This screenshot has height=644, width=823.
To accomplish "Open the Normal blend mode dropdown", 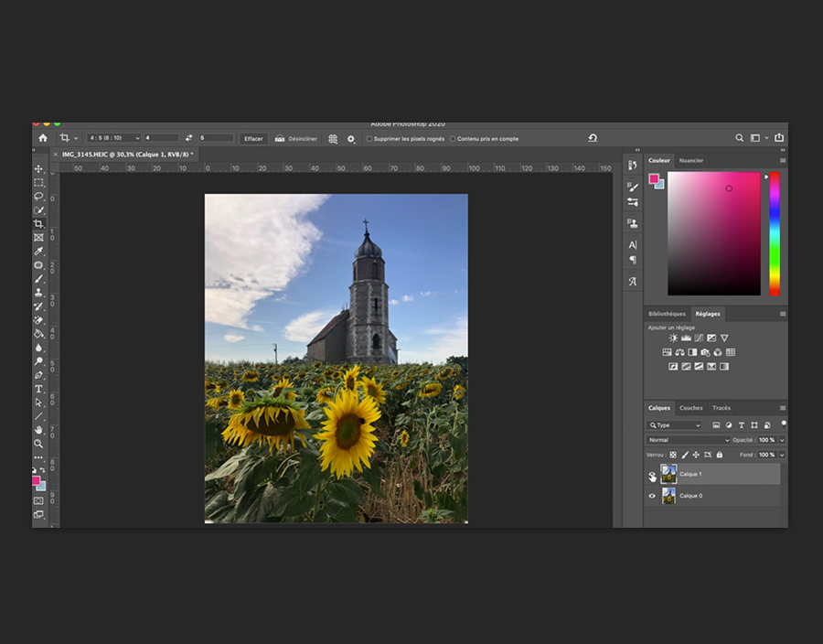I will tap(688, 440).
